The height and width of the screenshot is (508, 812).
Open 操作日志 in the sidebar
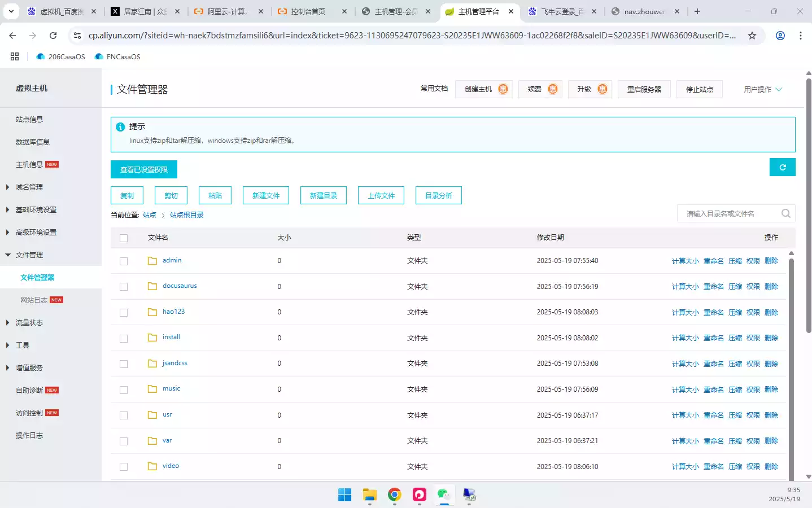coord(29,436)
